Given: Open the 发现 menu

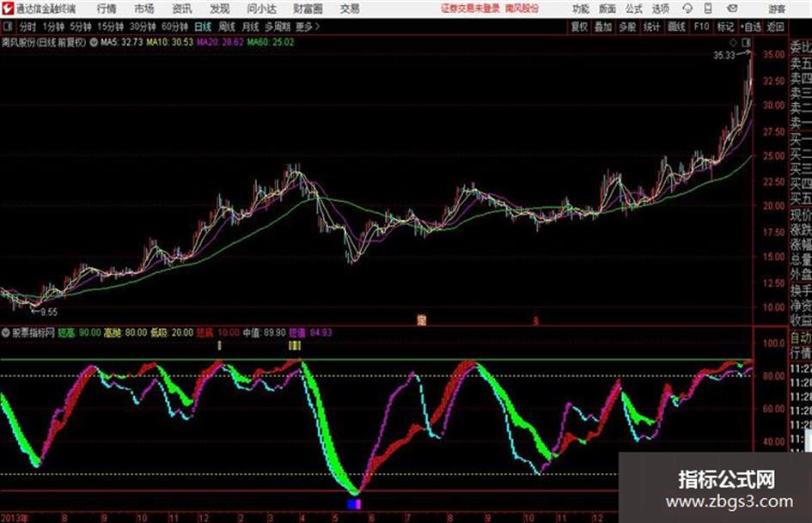Looking at the screenshot, I should pyautogui.click(x=220, y=9).
